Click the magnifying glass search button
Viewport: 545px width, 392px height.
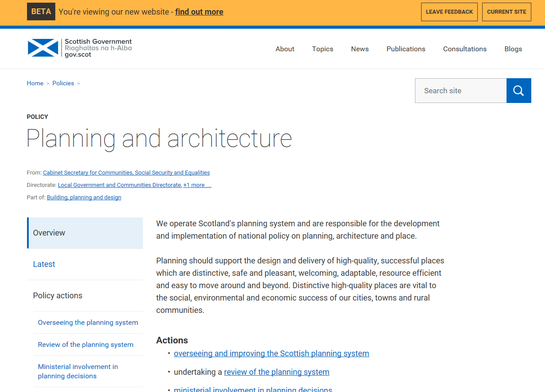pos(518,91)
